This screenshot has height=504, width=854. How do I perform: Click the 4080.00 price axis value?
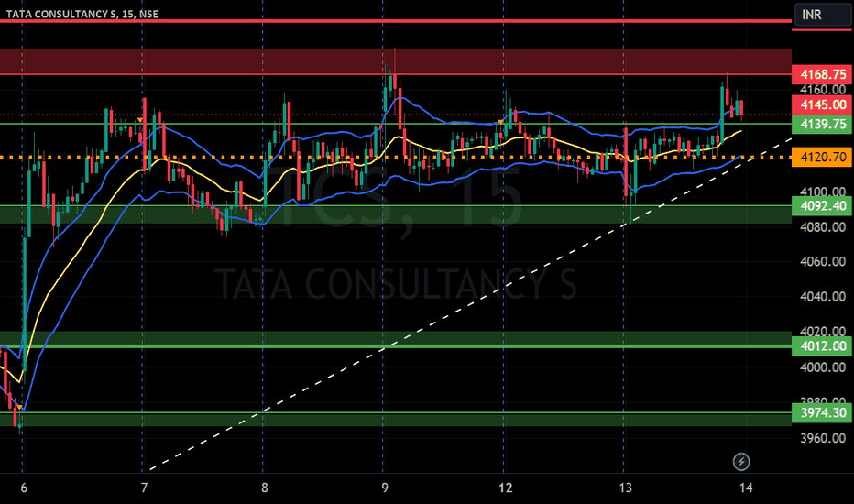tap(823, 226)
